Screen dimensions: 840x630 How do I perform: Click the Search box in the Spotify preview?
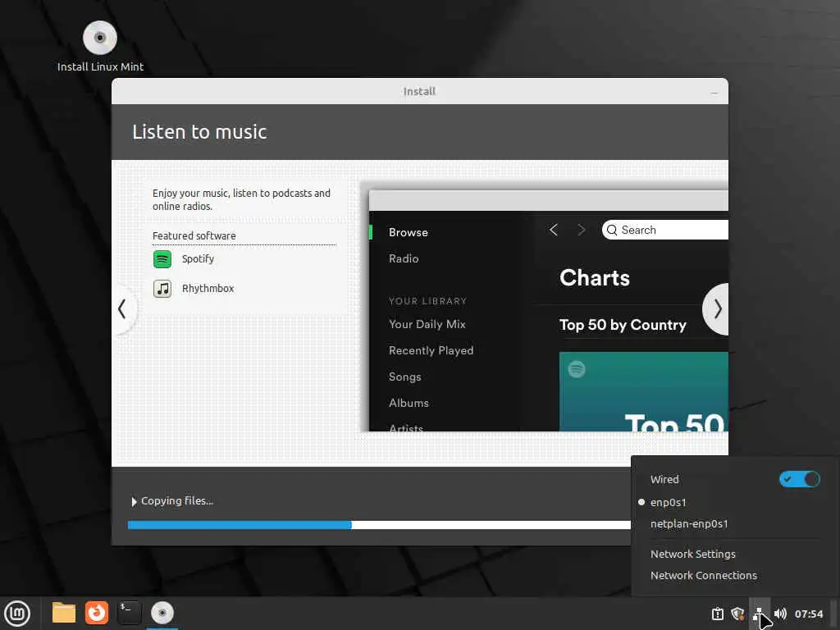(x=664, y=230)
